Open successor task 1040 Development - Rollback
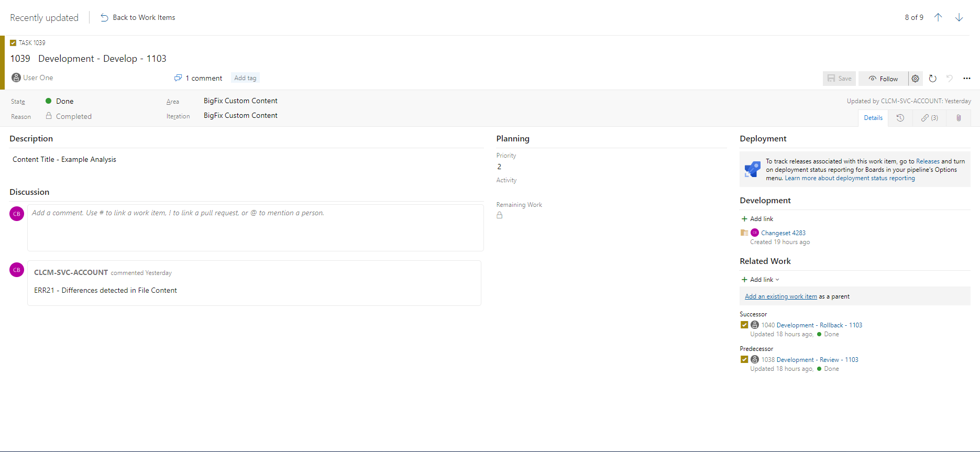 811,325
